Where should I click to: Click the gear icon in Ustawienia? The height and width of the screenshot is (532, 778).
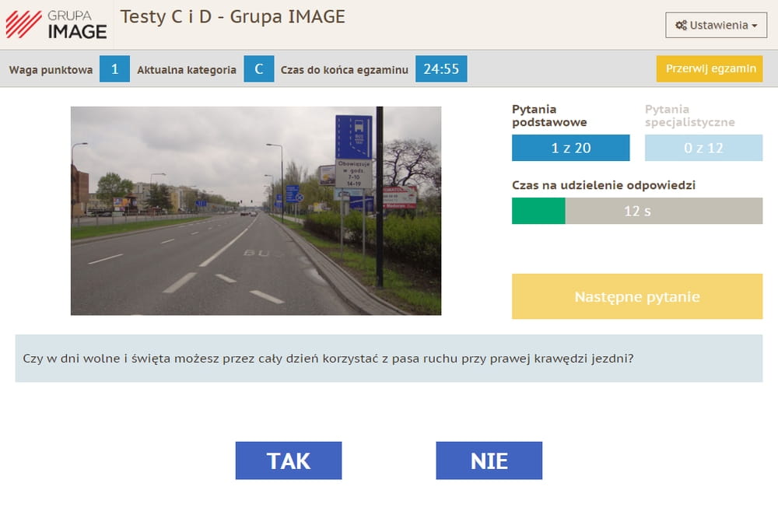click(x=682, y=26)
